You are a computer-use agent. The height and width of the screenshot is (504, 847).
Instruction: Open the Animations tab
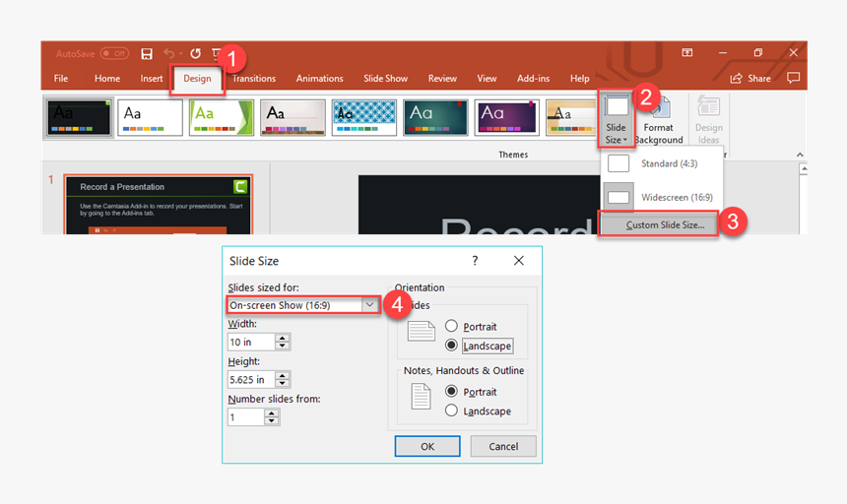click(319, 78)
